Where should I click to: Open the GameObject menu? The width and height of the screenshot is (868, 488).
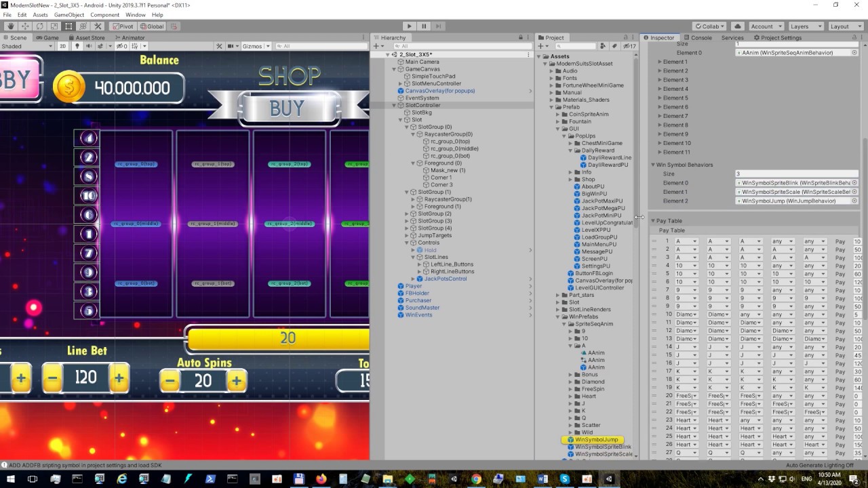[68, 15]
